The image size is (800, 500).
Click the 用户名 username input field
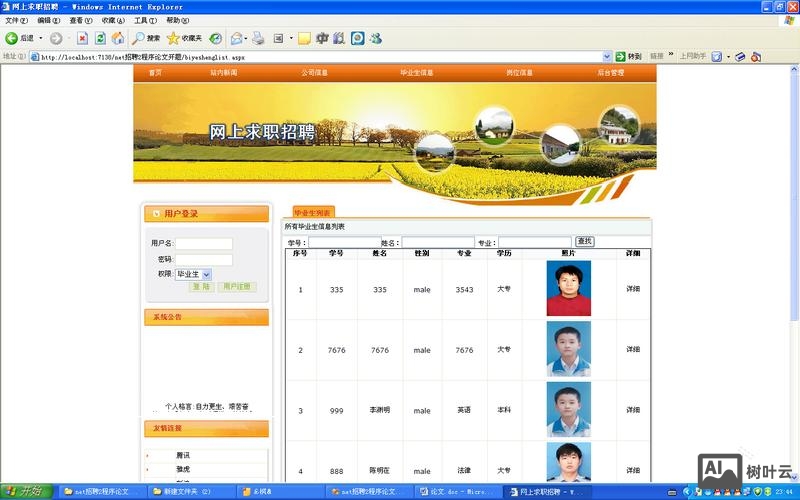pyautogui.click(x=204, y=243)
